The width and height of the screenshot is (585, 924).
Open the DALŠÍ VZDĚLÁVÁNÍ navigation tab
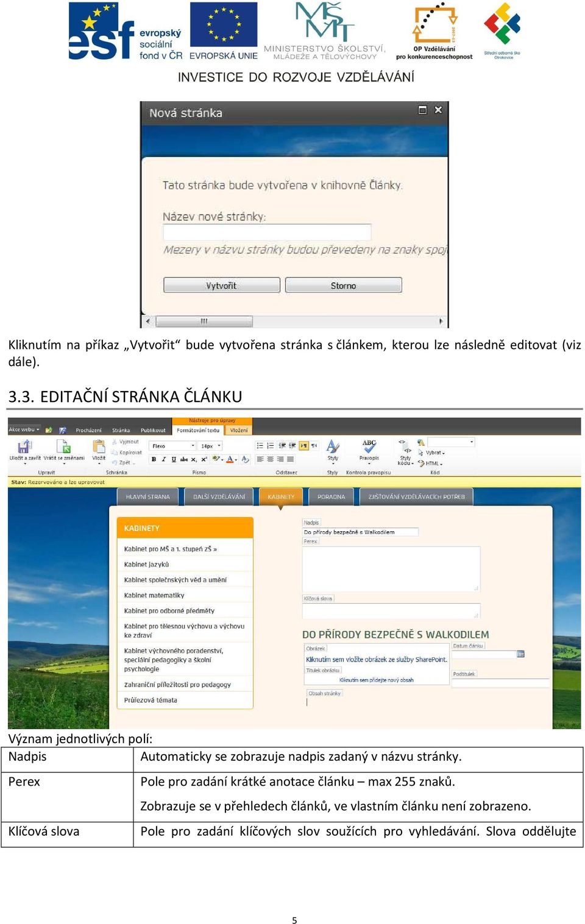219,496
